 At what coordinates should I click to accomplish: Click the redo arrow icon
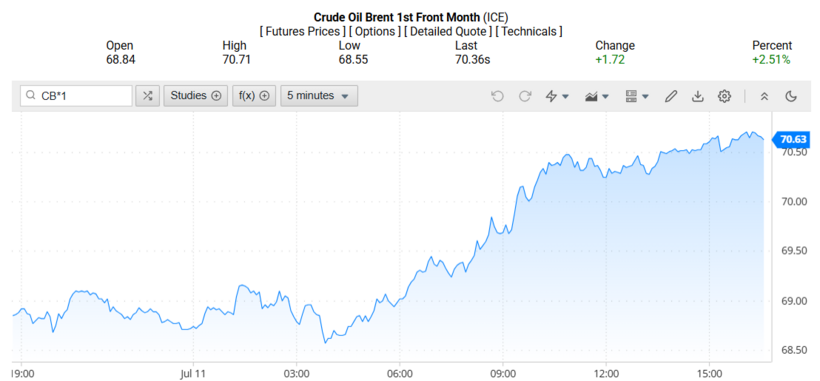[525, 96]
